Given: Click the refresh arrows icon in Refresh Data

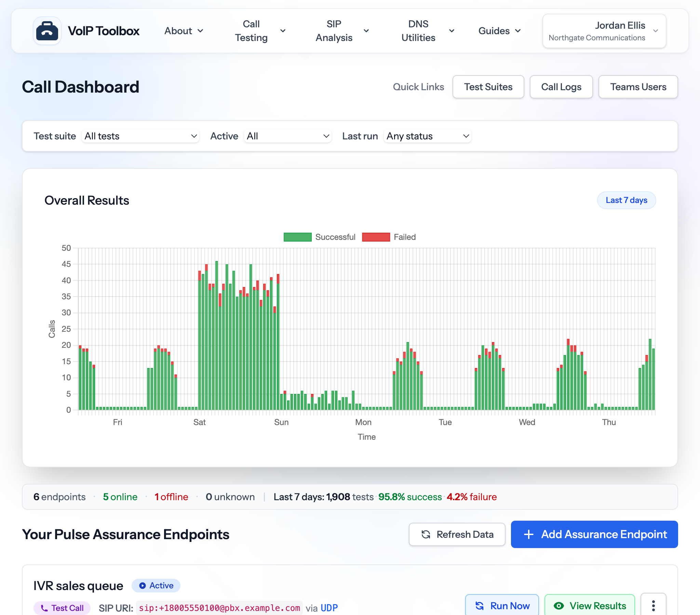Looking at the screenshot, I should [426, 534].
